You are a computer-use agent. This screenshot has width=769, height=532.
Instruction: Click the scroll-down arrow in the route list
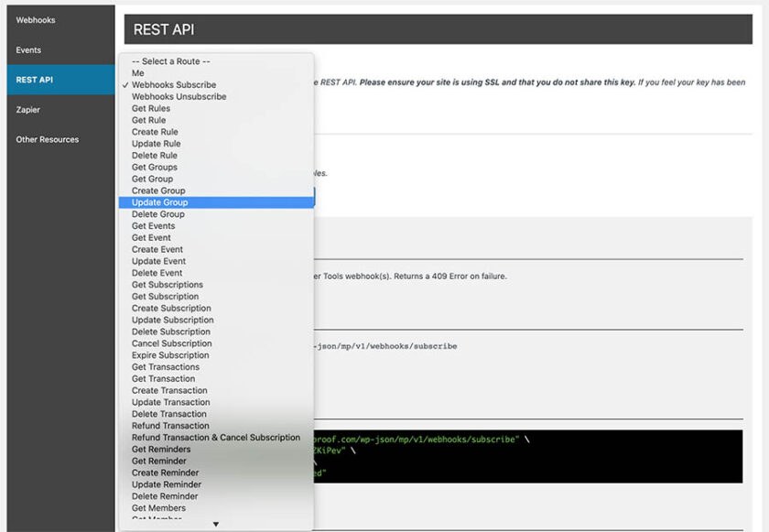(216, 524)
